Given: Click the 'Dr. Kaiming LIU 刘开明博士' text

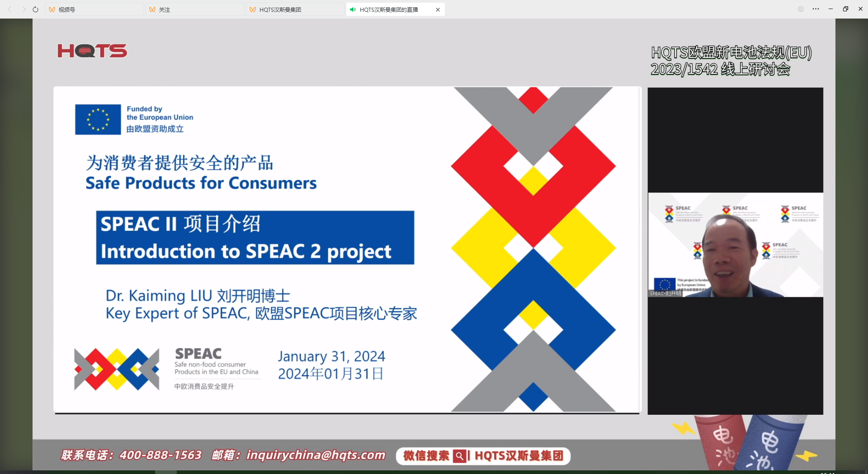Looking at the screenshot, I should (198, 296).
